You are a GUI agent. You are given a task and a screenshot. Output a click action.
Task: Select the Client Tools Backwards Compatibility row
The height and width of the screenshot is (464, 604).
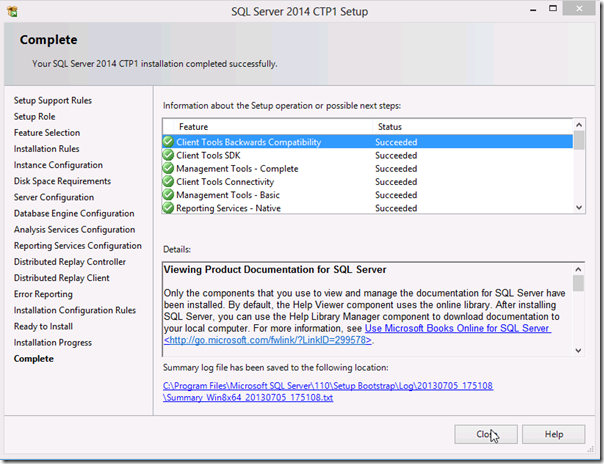(x=367, y=142)
